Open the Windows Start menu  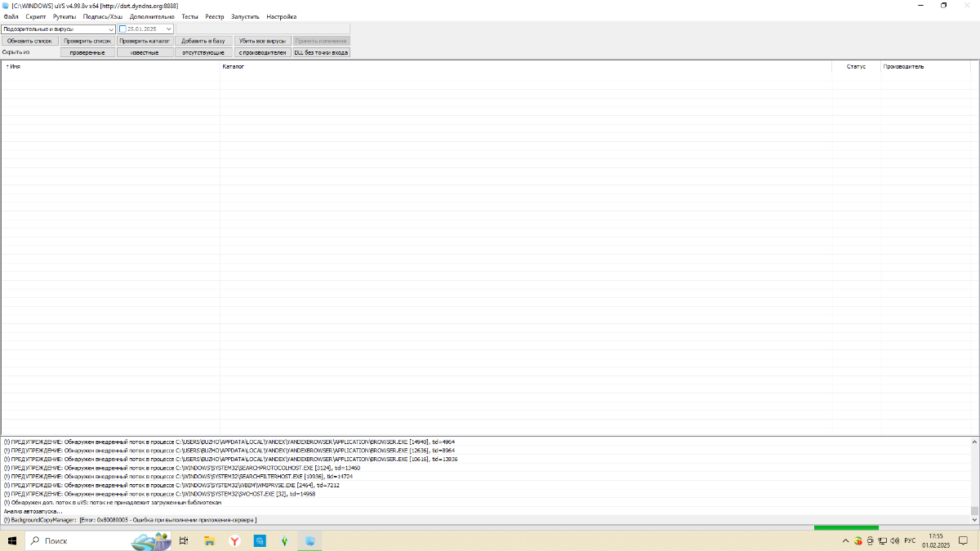click(x=12, y=540)
